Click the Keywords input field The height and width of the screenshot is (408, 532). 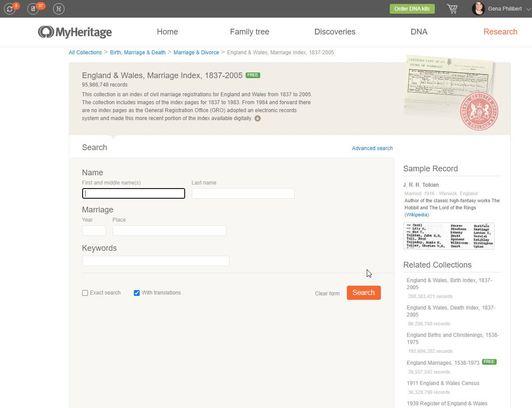(x=156, y=261)
